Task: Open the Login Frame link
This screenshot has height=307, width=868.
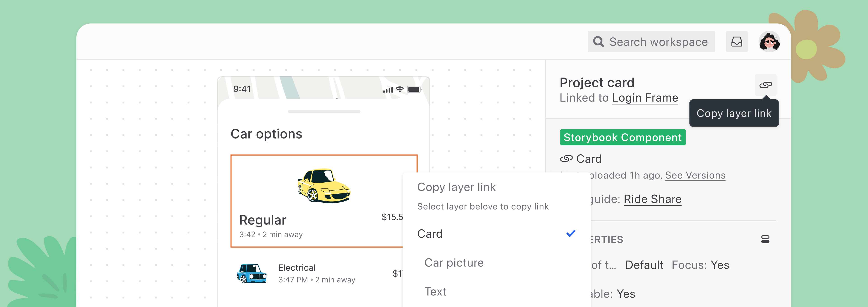Action: tap(645, 98)
